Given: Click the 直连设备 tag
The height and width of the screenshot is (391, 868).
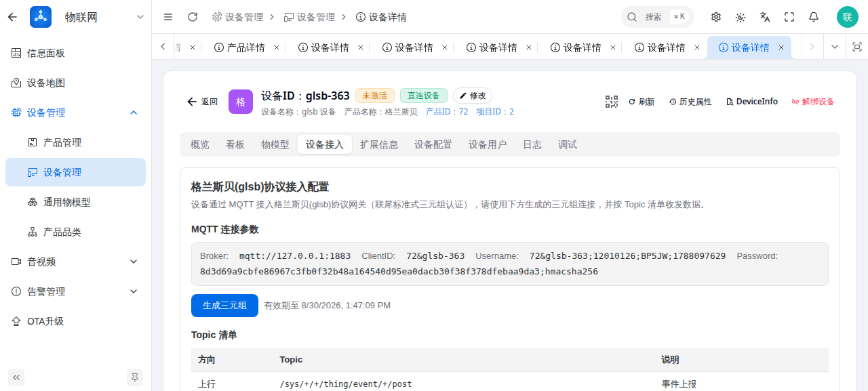Looking at the screenshot, I should [424, 96].
